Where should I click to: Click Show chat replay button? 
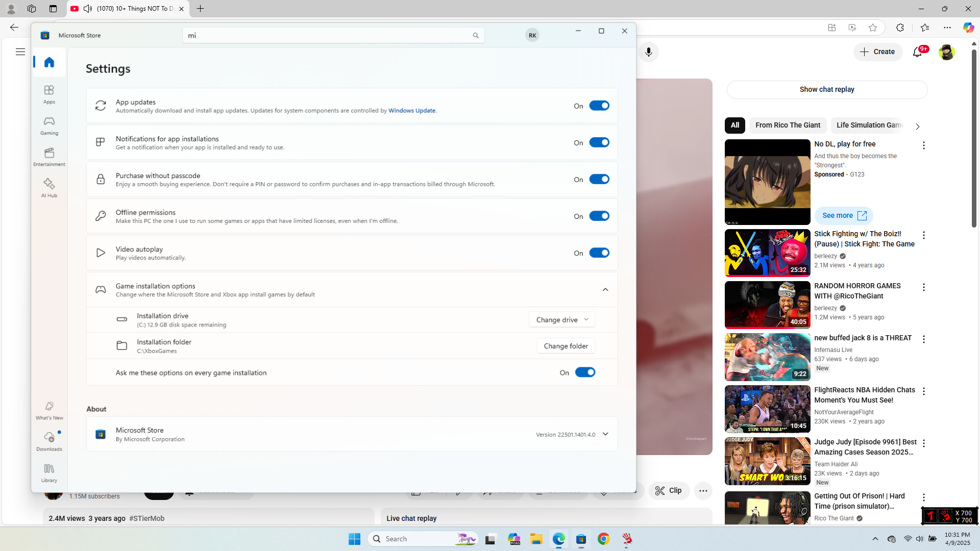click(827, 90)
